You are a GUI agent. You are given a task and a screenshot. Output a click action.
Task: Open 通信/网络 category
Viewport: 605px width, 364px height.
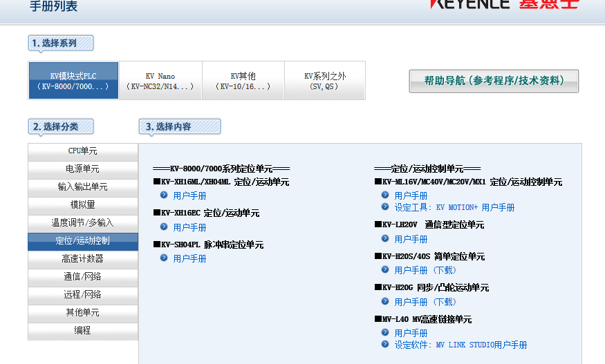[83, 276]
